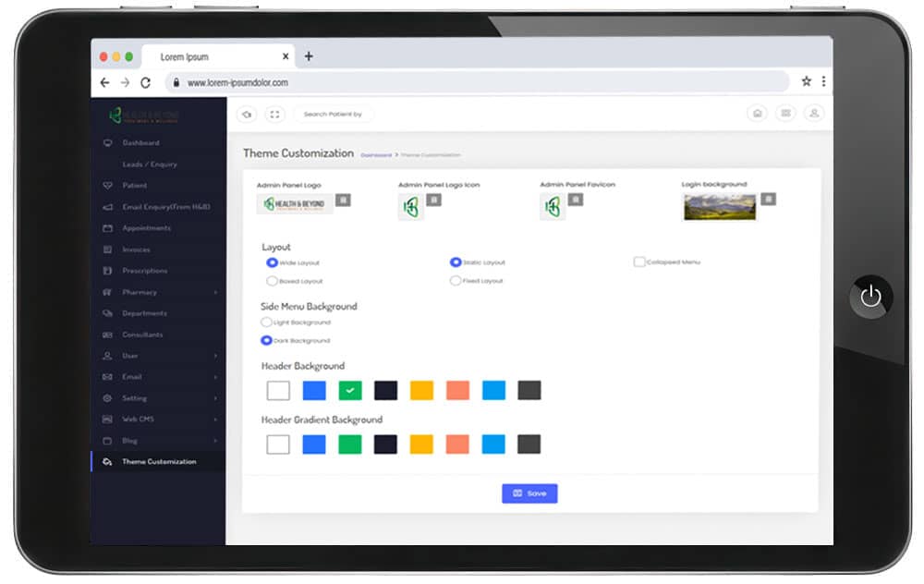Viewport: 924px width, 584px height.
Task: Go to Consultants in the sidebar
Action: (142, 335)
